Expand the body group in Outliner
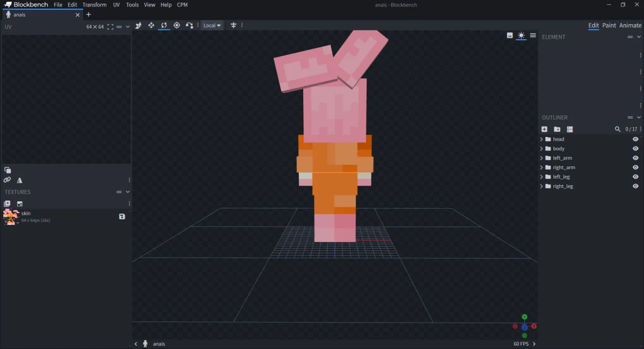 coord(541,149)
